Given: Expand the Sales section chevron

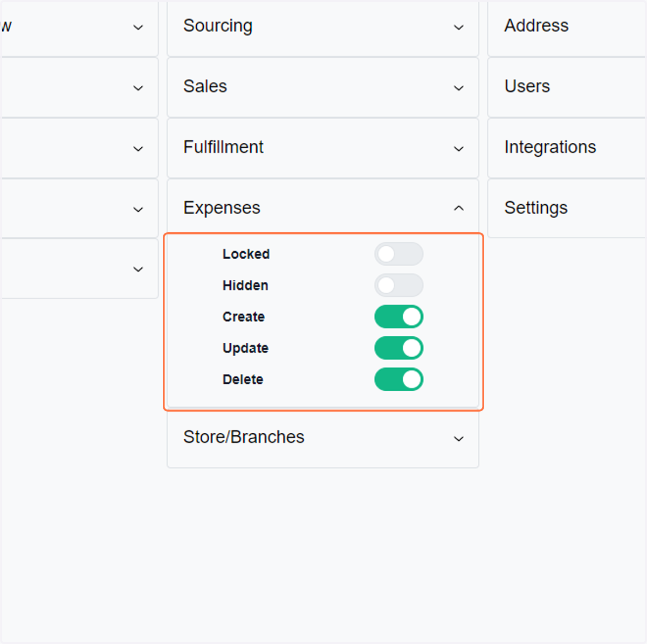Looking at the screenshot, I should [459, 88].
